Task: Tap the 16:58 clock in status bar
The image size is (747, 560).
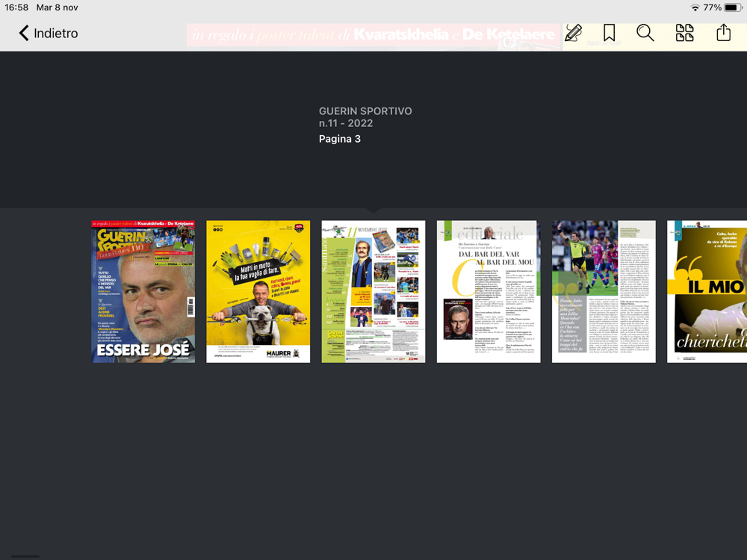Action: pos(16,7)
